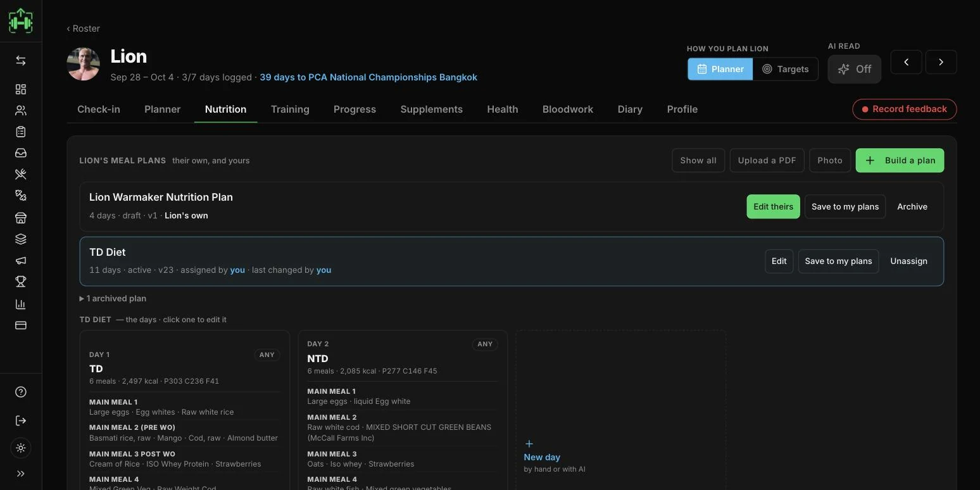This screenshot has width=980, height=490.
Task: Click the Record feedback button
Action: 905,109
